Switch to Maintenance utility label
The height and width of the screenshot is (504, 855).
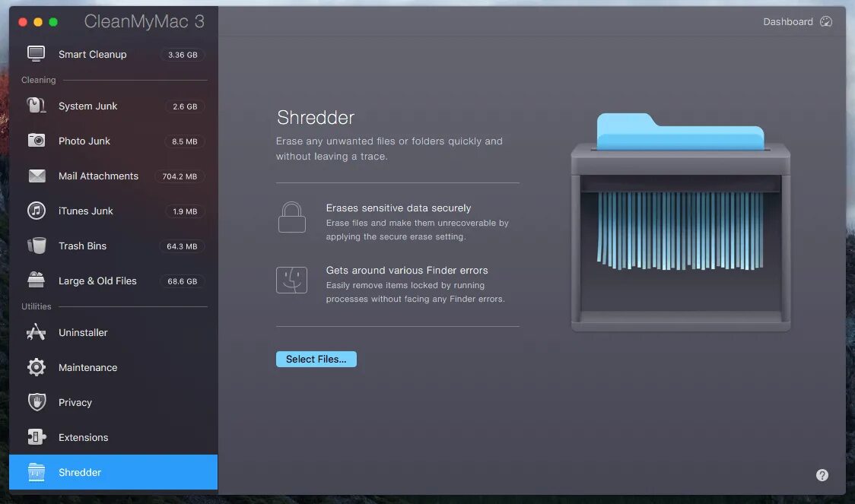pyautogui.click(x=87, y=367)
